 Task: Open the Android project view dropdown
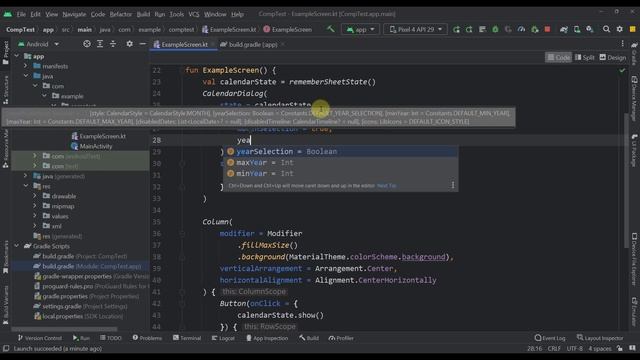click(x=39, y=44)
